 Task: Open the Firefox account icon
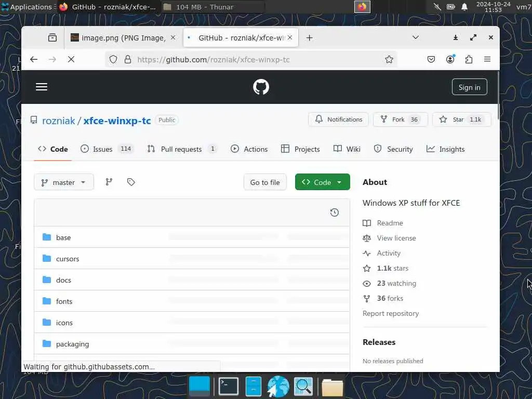(x=450, y=59)
